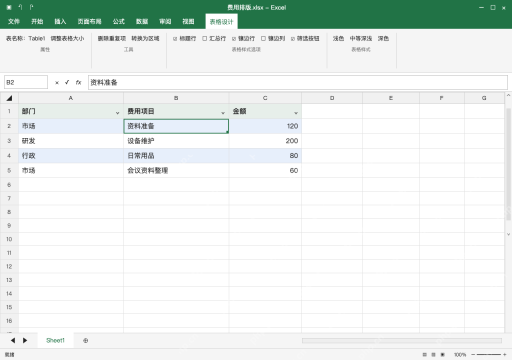The image size is (512, 360).
Task: Click the zoom out minus icon
Action: (473, 355)
